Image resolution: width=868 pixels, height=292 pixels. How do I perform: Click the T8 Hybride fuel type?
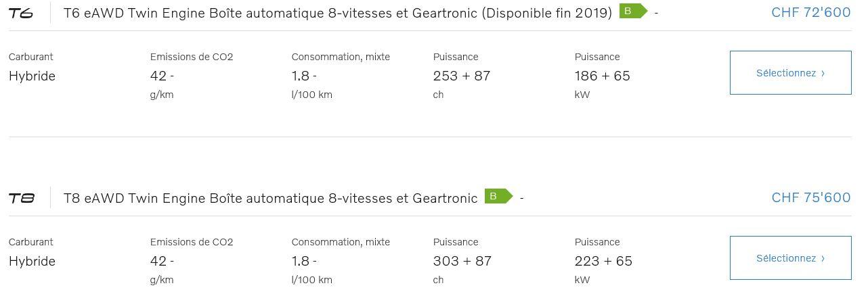click(32, 261)
